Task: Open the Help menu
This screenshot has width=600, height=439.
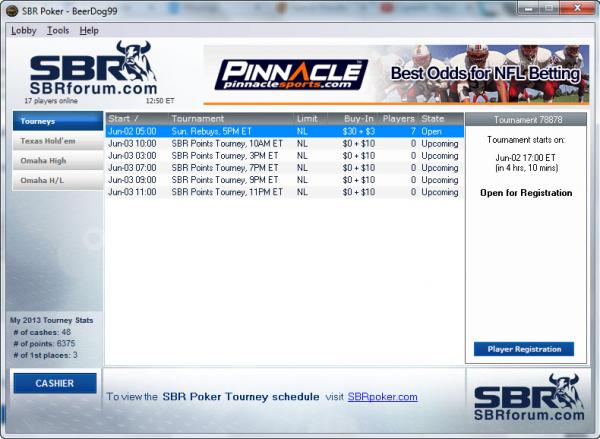Action: (x=89, y=30)
